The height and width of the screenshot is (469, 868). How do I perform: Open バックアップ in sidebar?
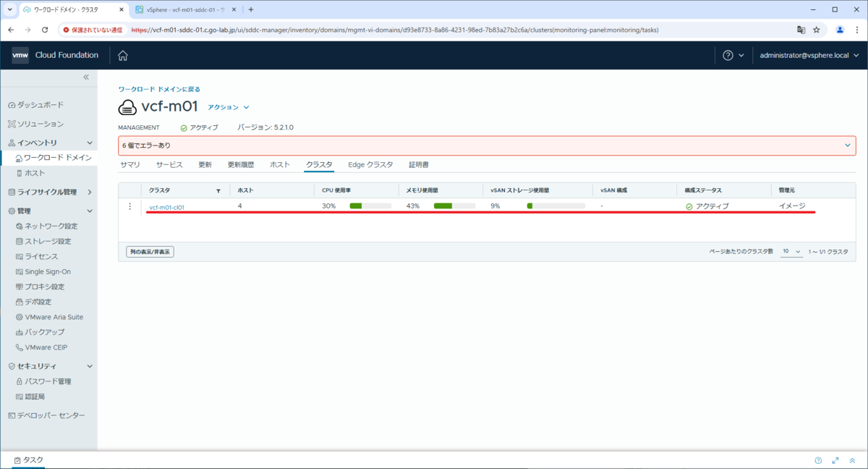[40, 332]
